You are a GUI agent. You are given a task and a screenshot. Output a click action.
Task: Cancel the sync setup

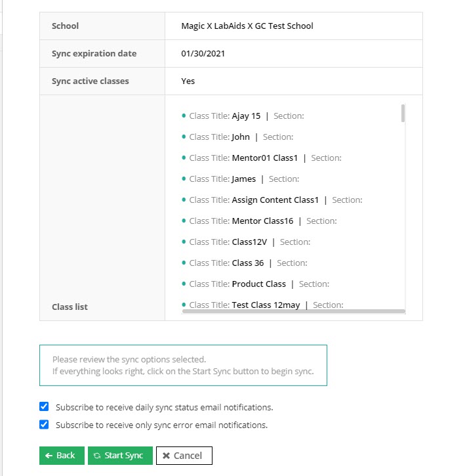184,456
